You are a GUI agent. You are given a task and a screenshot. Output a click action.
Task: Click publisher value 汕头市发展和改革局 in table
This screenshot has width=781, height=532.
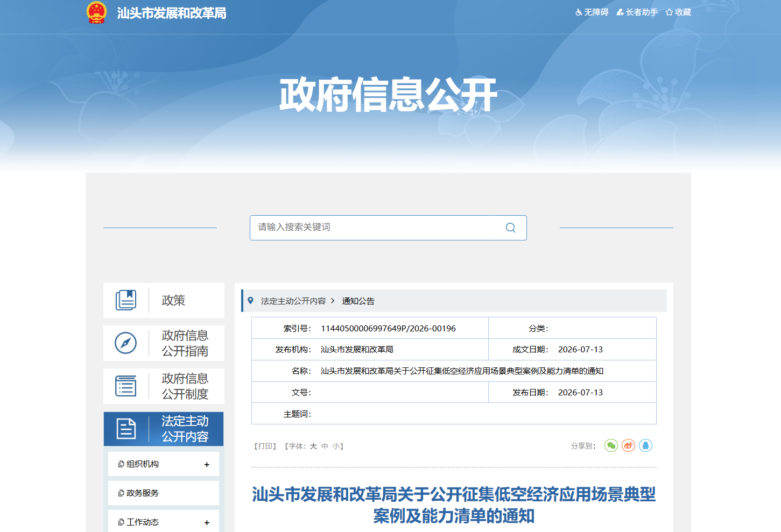pos(357,350)
